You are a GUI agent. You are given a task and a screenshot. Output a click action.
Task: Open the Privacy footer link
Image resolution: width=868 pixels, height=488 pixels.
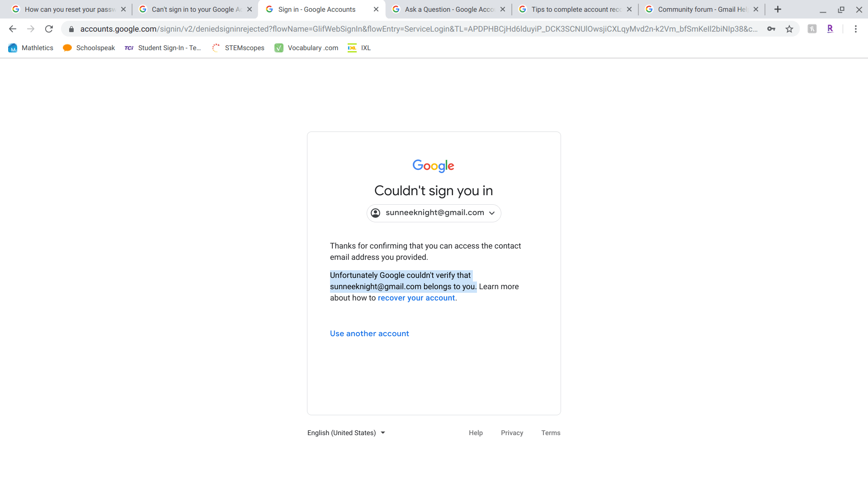512,433
